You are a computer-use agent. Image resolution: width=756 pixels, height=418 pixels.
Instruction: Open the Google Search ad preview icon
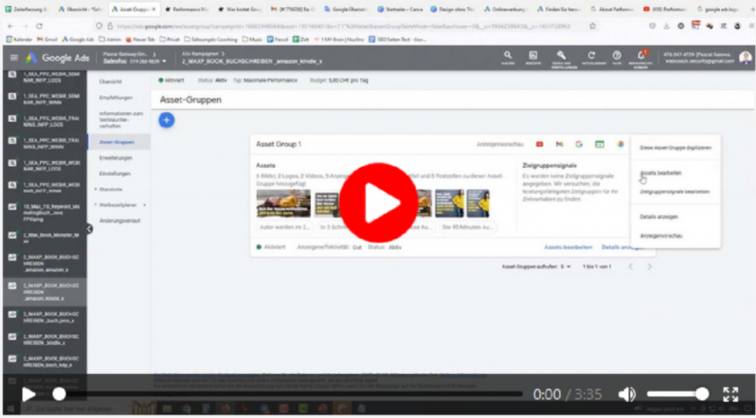(x=579, y=144)
